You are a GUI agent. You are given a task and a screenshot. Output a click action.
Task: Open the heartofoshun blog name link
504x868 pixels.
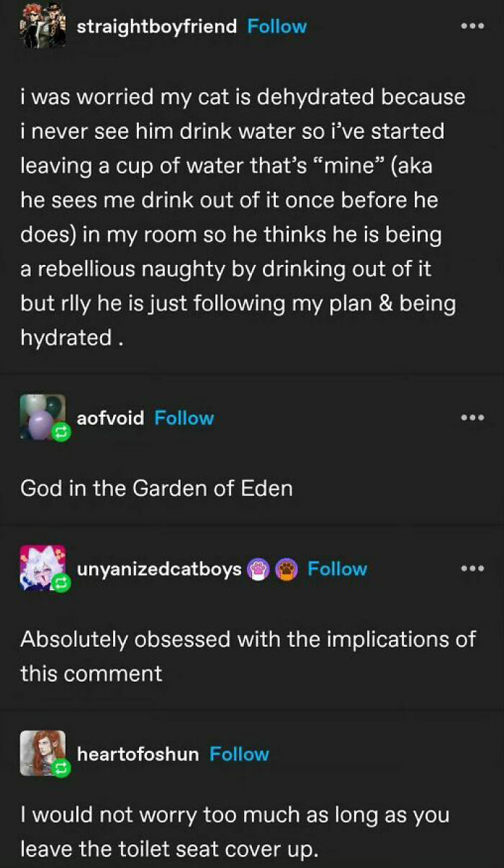138,754
